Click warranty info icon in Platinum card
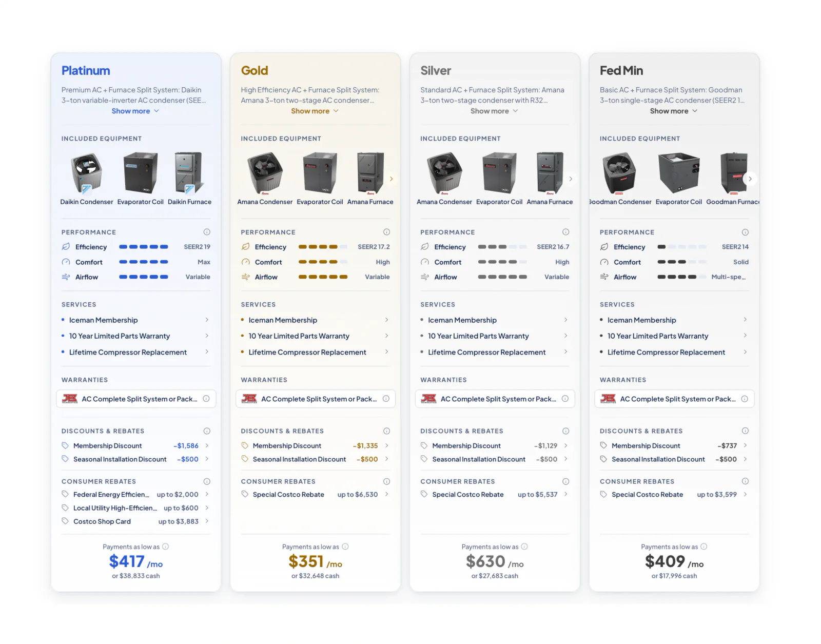The image size is (821, 644). click(x=206, y=399)
